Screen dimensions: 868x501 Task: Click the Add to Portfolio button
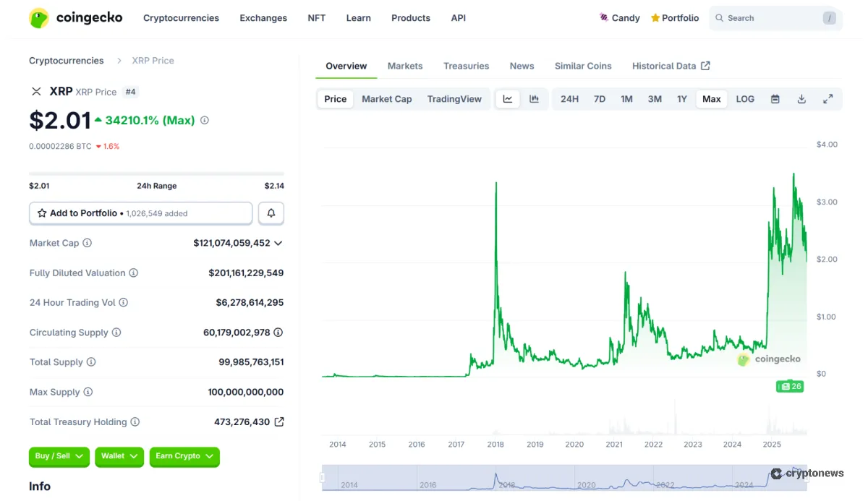coord(140,213)
